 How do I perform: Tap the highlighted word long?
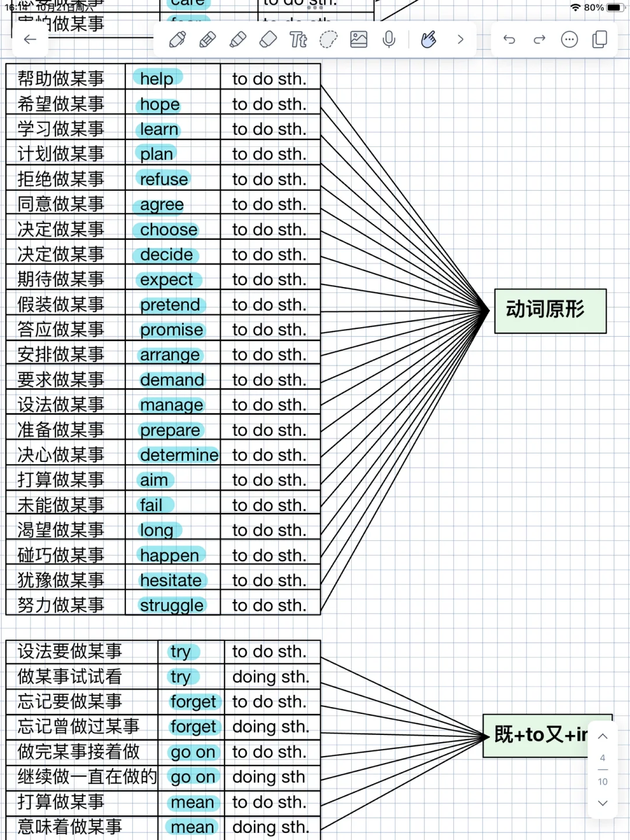(x=156, y=530)
